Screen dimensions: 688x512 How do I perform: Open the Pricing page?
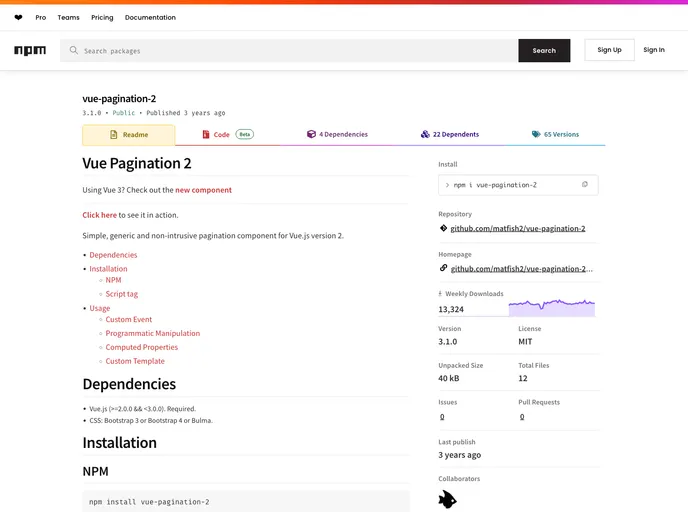[x=102, y=18]
